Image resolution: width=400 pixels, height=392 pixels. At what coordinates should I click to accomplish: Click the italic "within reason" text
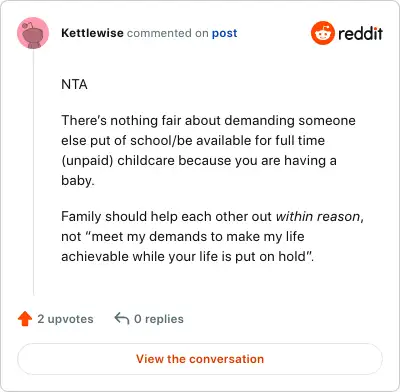point(318,216)
